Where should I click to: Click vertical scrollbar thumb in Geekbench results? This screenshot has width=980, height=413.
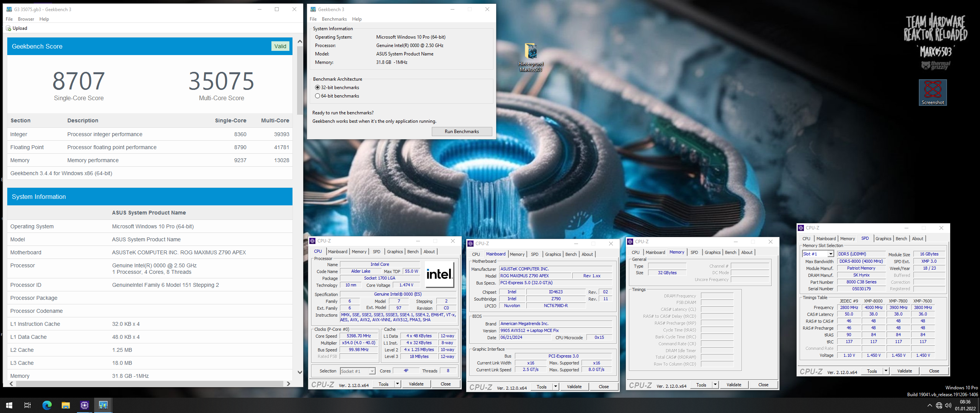(300, 80)
